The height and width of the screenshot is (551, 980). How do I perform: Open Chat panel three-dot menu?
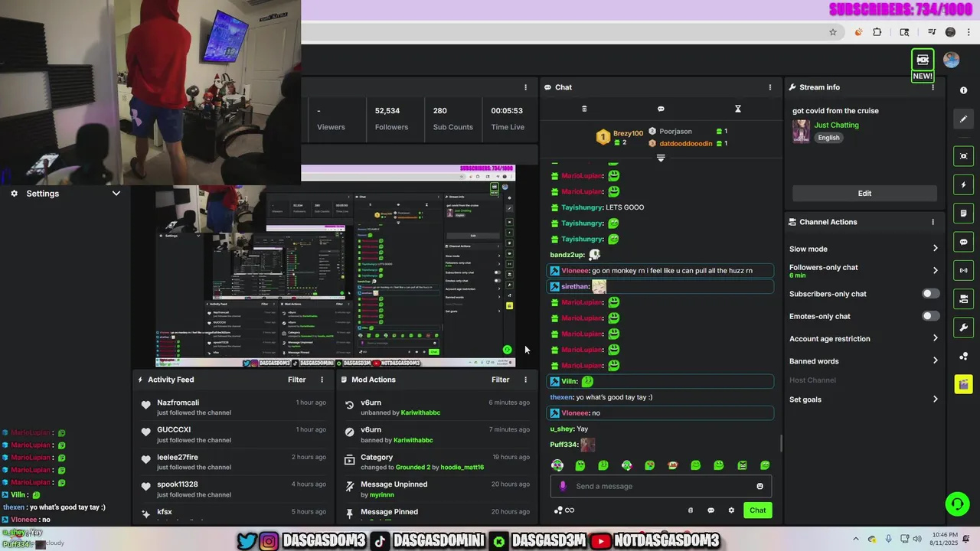[x=770, y=87]
